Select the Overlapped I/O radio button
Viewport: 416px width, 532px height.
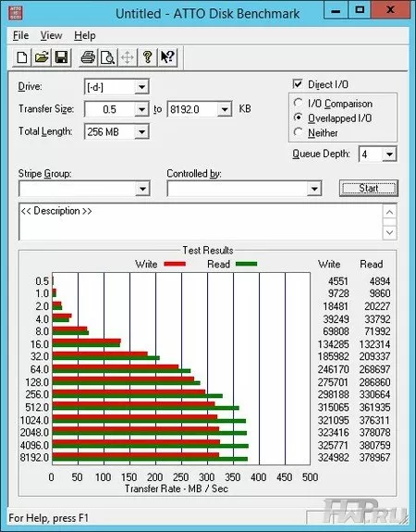[299, 118]
